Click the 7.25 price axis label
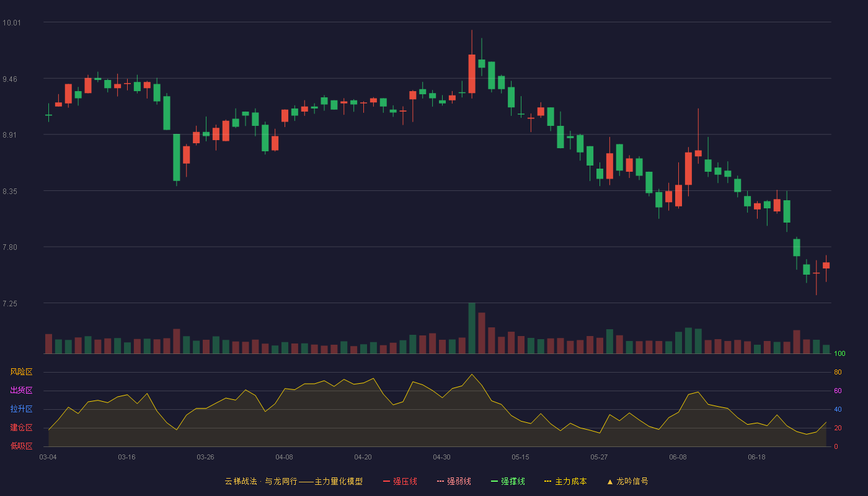Viewport: 868px width, 496px height. [x=11, y=304]
